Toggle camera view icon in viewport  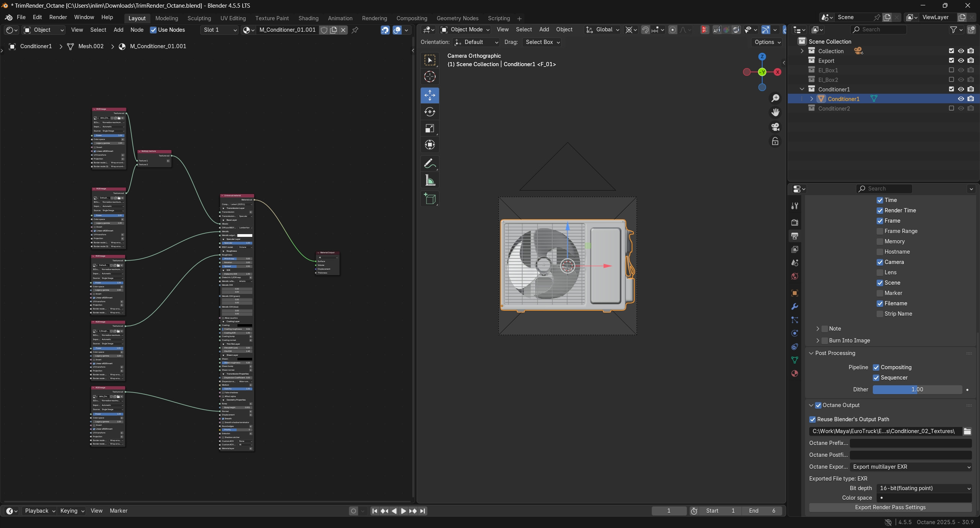tap(775, 127)
